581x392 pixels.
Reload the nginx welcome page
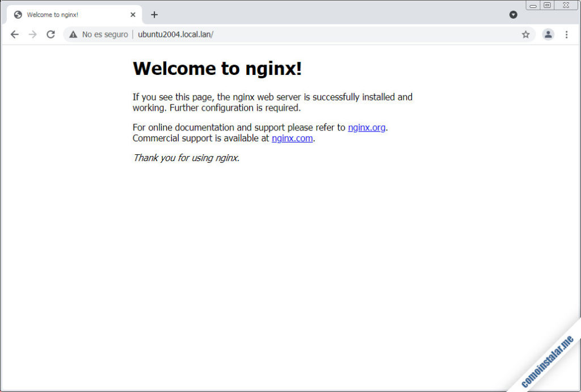tap(50, 34)
